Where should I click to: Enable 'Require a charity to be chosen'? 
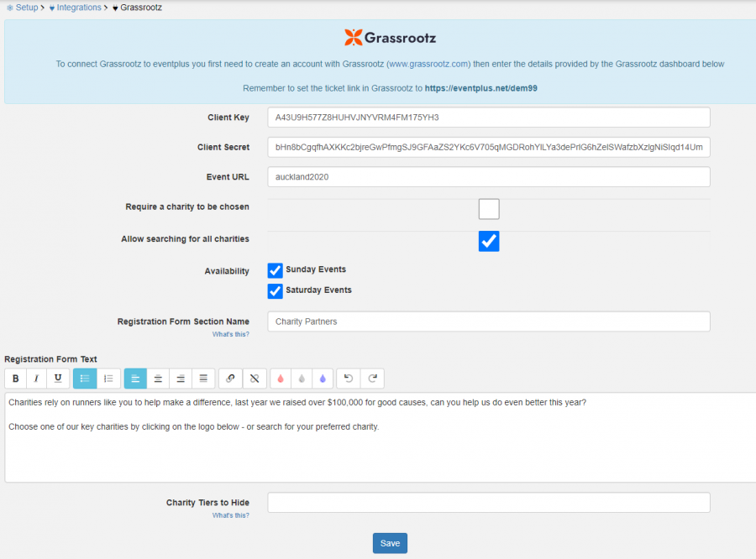pos(489,208)
